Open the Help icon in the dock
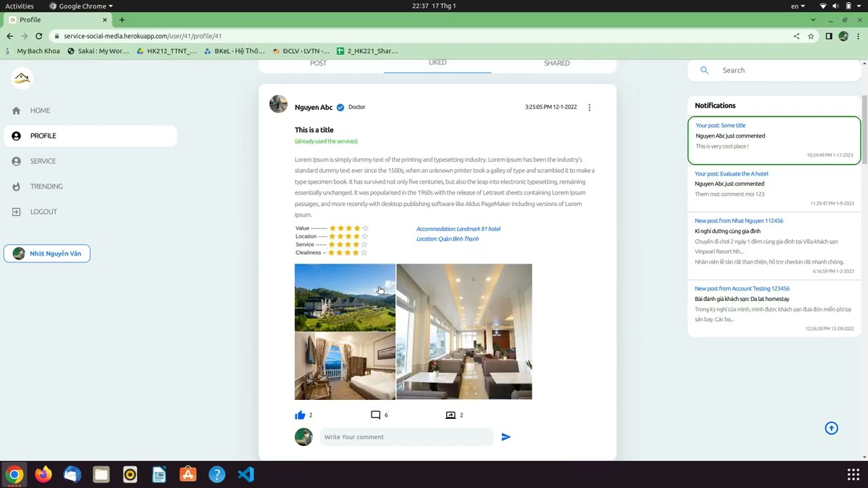868x488 pixels. tap(217, 474)
